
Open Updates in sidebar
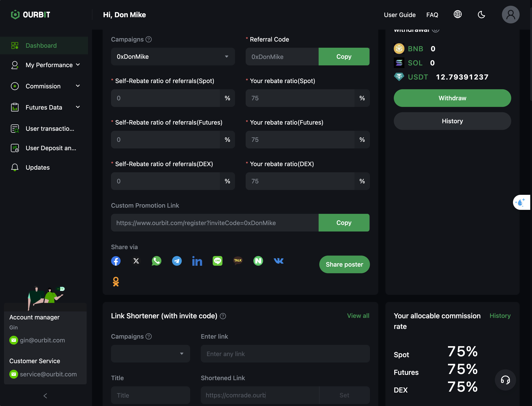pos(38,167)
